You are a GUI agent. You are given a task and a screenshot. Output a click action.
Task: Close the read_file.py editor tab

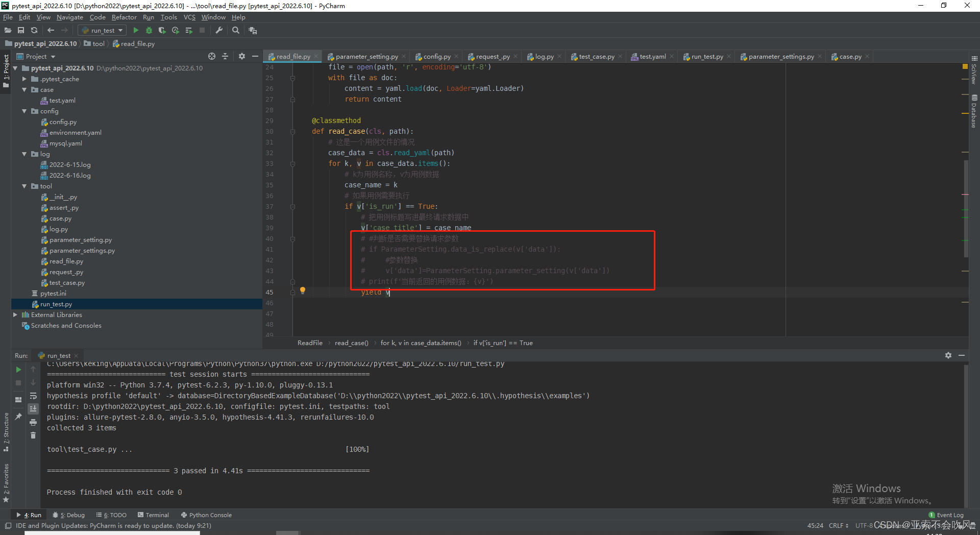(x=316, y=57)
